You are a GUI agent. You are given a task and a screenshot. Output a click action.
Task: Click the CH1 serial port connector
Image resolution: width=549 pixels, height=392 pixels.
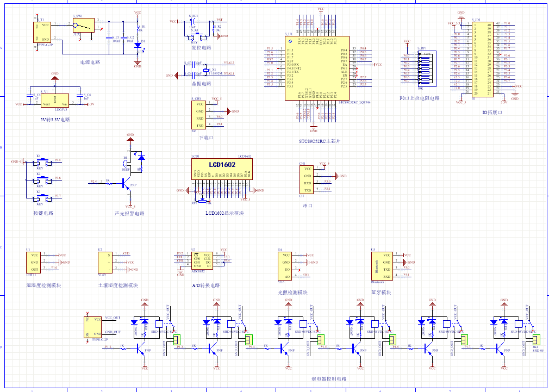(307, 179)
